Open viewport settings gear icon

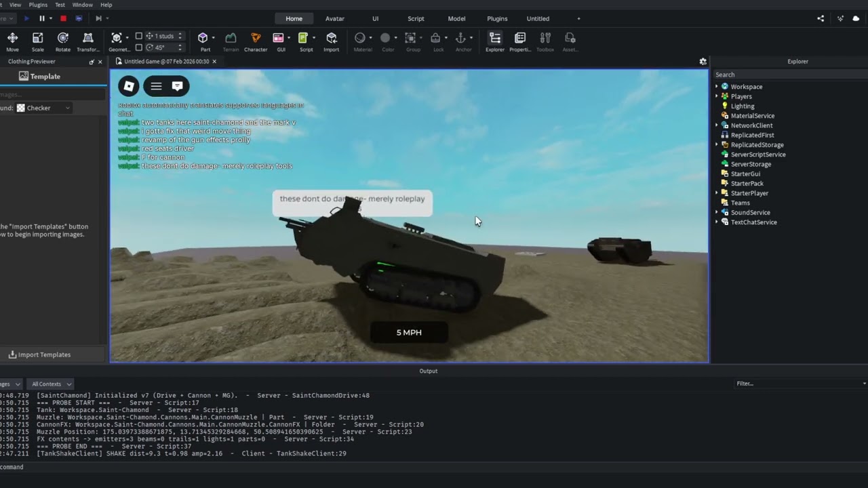703,61
